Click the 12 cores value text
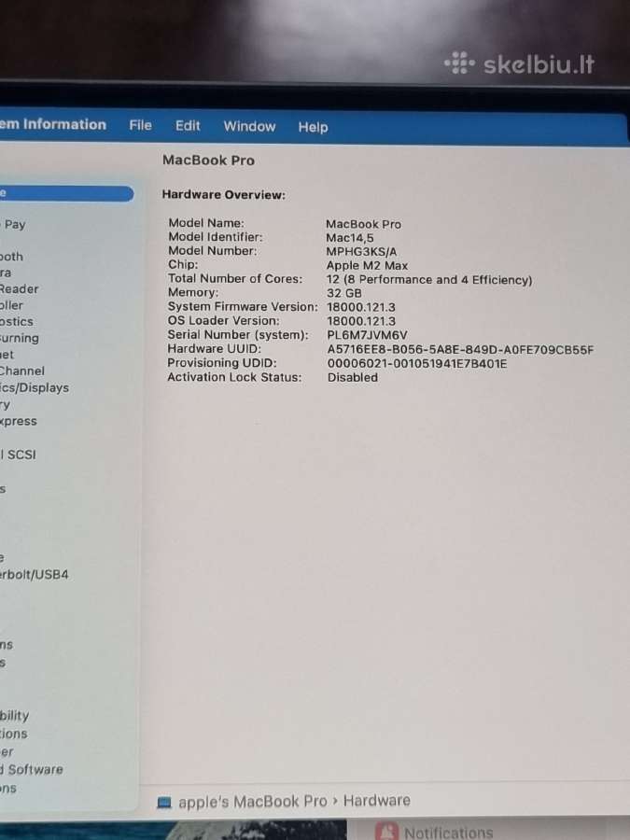The width and height of the screenshot is (630, 840). point(429,280)
